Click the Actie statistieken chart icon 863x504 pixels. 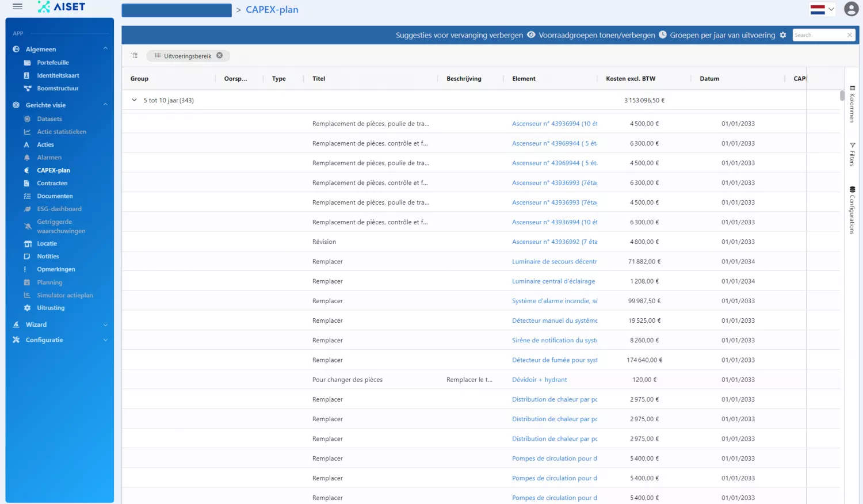pyautogui.click(x=27, y=132)
